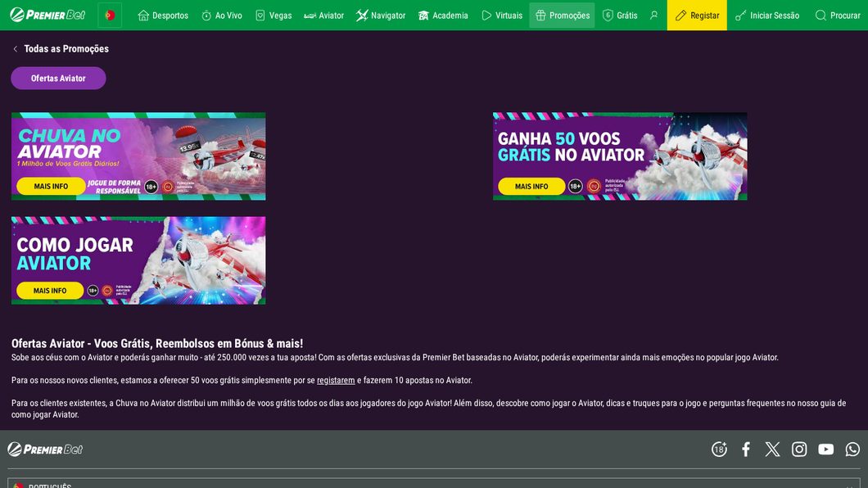Click the back arrow beside Todas as Promoções
Screen dimensions: 868x488
coord(15,48)
